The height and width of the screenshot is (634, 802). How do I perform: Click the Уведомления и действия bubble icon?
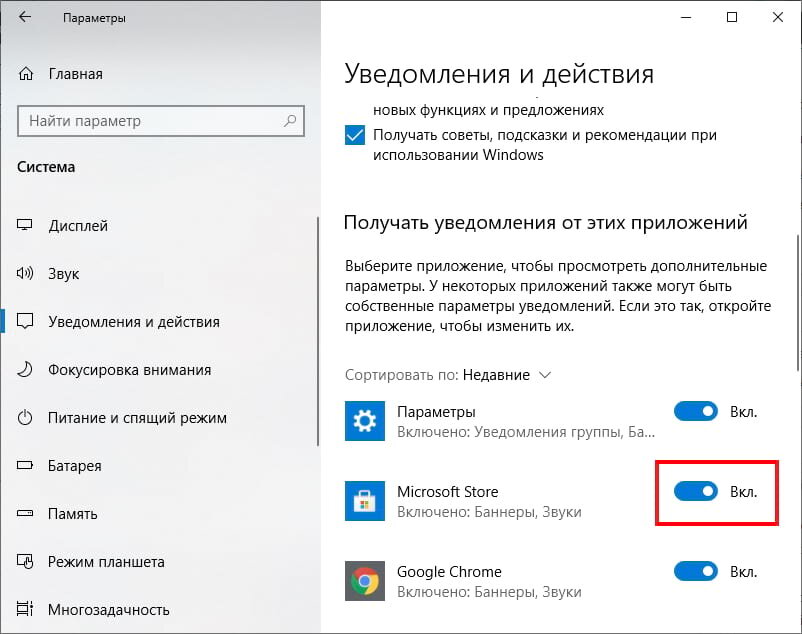(x=27, y=321)
